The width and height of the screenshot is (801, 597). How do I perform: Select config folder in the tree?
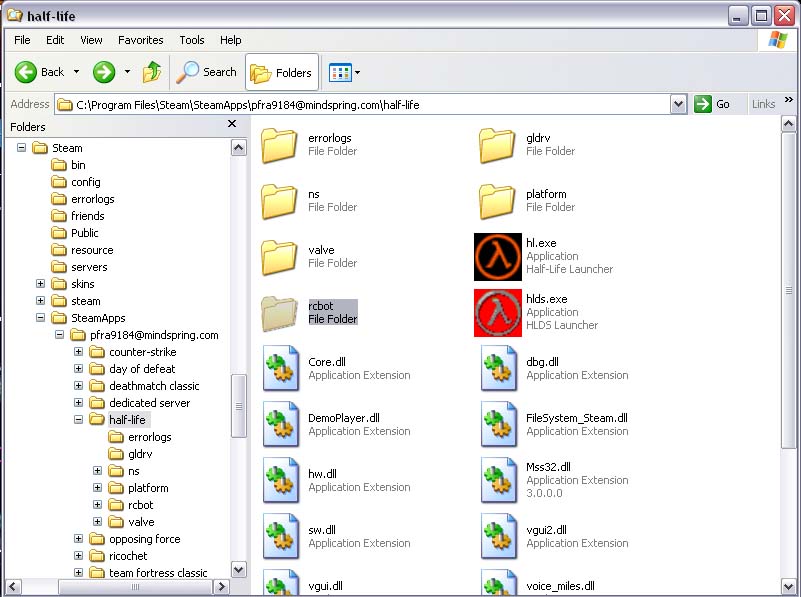(x=76, y=182)
